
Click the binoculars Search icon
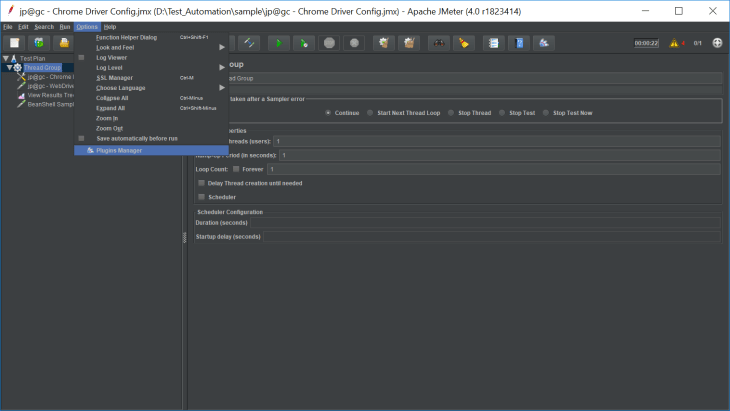(439, 43)
